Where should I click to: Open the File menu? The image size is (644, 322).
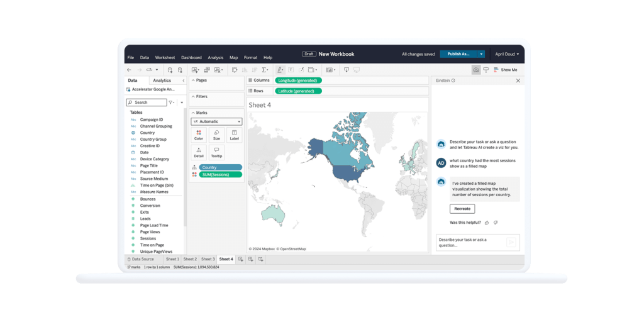tap(131, 58)
